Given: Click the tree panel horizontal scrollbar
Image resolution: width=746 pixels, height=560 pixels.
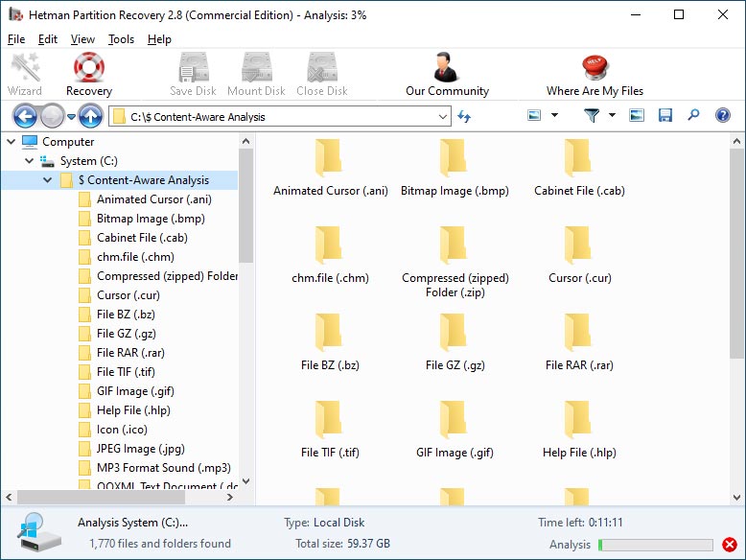Looking at the screenshot, I should (x=101, y=498).
